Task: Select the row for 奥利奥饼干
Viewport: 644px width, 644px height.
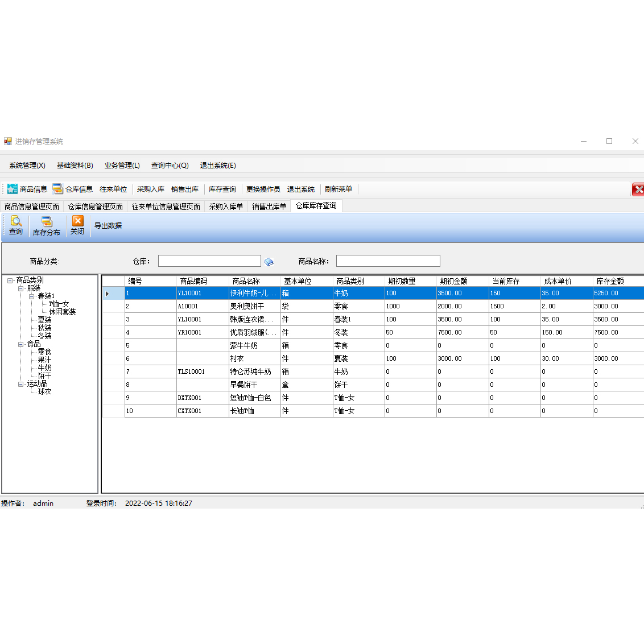Action: [247, 306]
